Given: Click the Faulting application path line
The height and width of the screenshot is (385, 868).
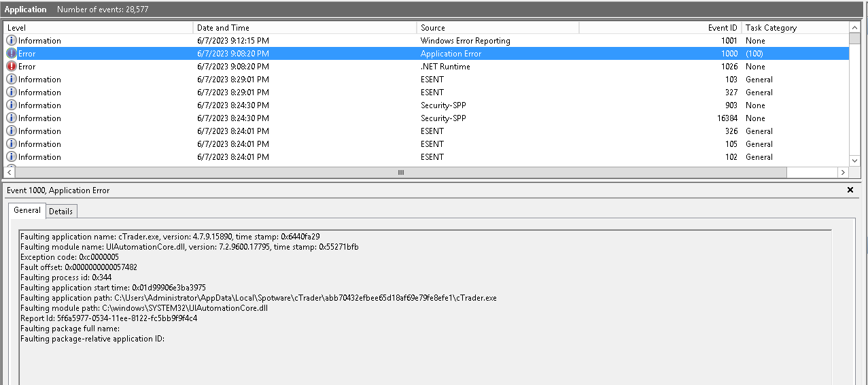Looking at the screenshot, I should 258,298.
